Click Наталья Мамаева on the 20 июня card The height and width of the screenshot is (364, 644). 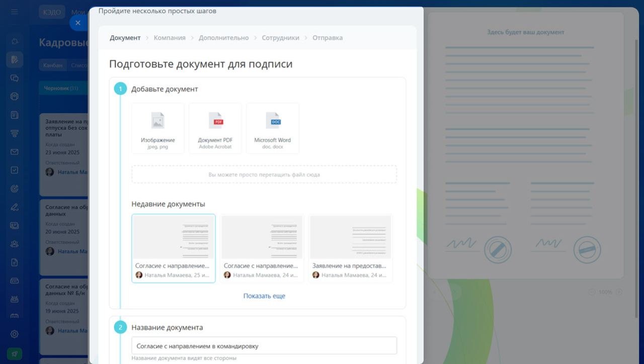click(x=73, y=251)
